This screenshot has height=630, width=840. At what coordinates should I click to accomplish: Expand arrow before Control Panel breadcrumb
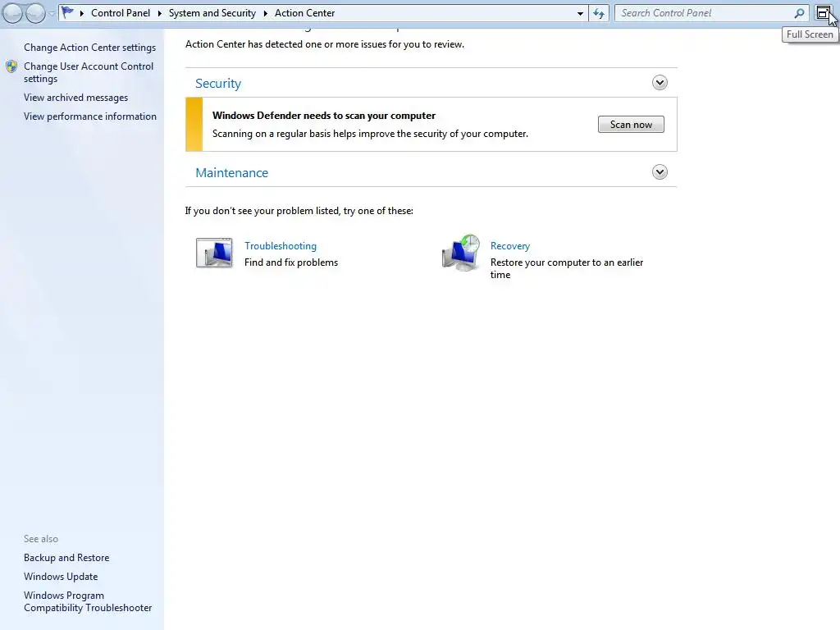point(82,13)
